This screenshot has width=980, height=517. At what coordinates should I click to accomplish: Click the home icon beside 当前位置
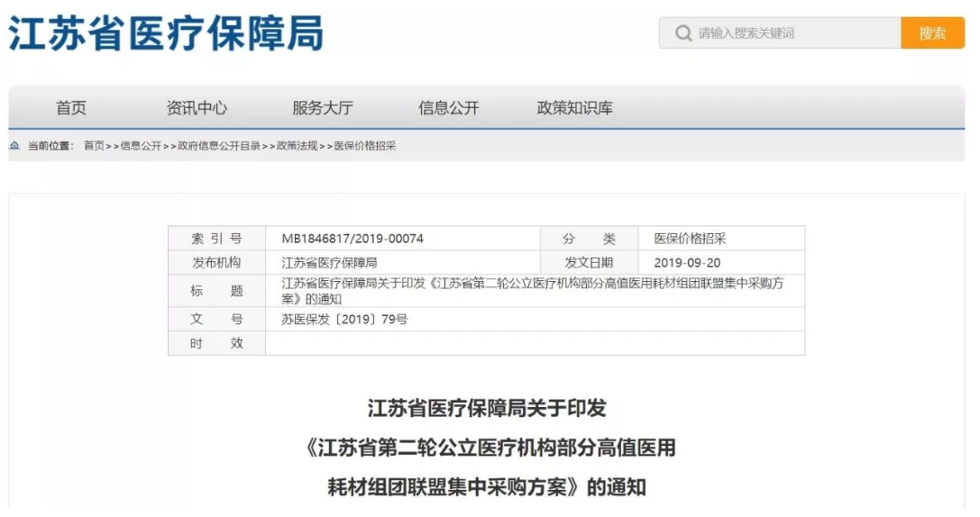pos(14,146)
